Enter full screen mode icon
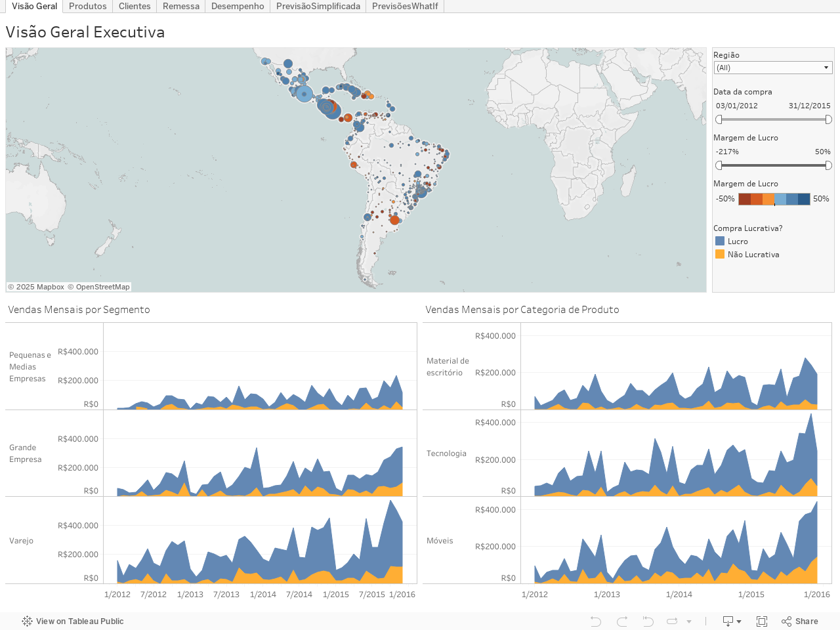Image resolution: width=840 pixels, height=630 pixels. tap(762, 621)
